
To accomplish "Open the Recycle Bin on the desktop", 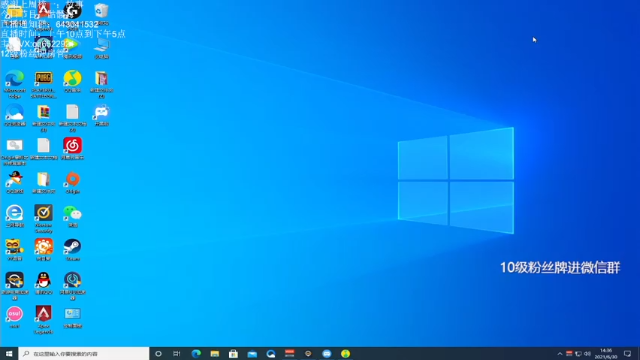I will pyautogui.click(x=101, y=11).
